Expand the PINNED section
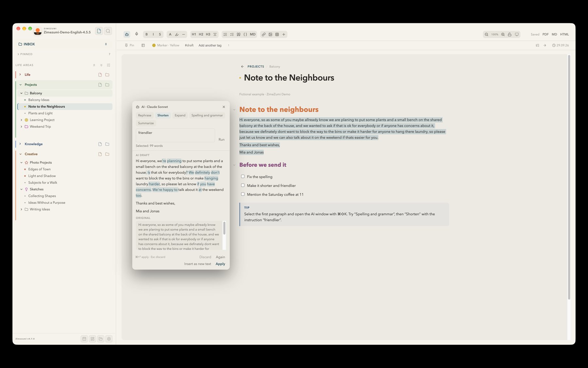 click(x=18, y=54)
